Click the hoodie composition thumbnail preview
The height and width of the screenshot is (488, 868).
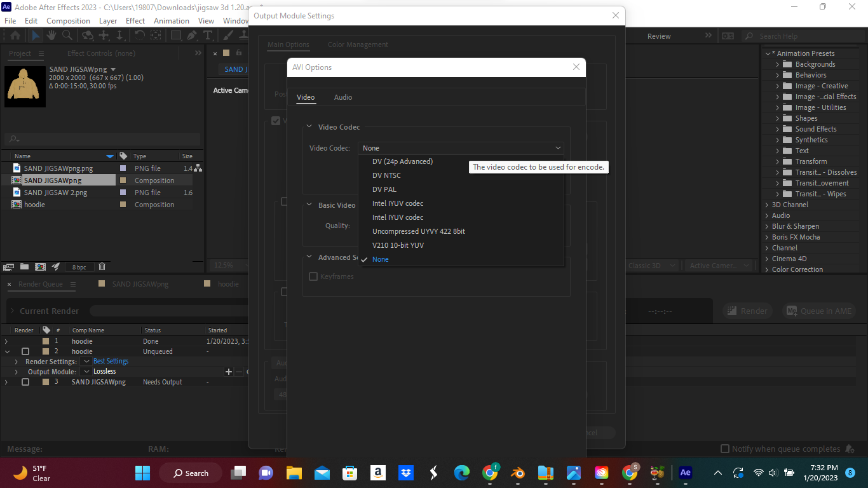(25, 86)
